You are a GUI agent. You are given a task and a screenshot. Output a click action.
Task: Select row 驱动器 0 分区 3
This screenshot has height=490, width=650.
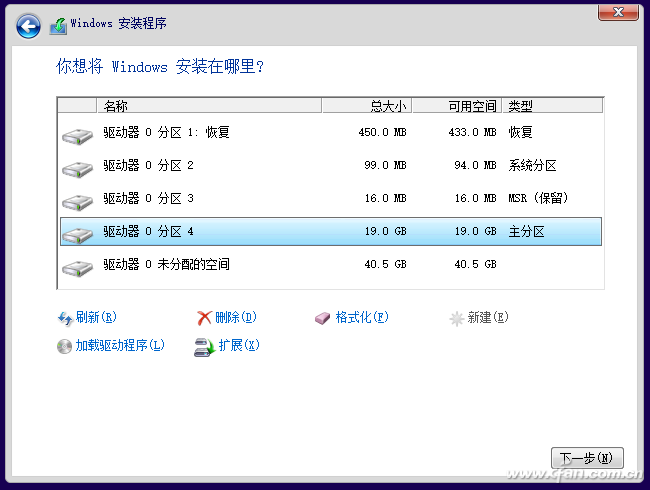point(331,199)
